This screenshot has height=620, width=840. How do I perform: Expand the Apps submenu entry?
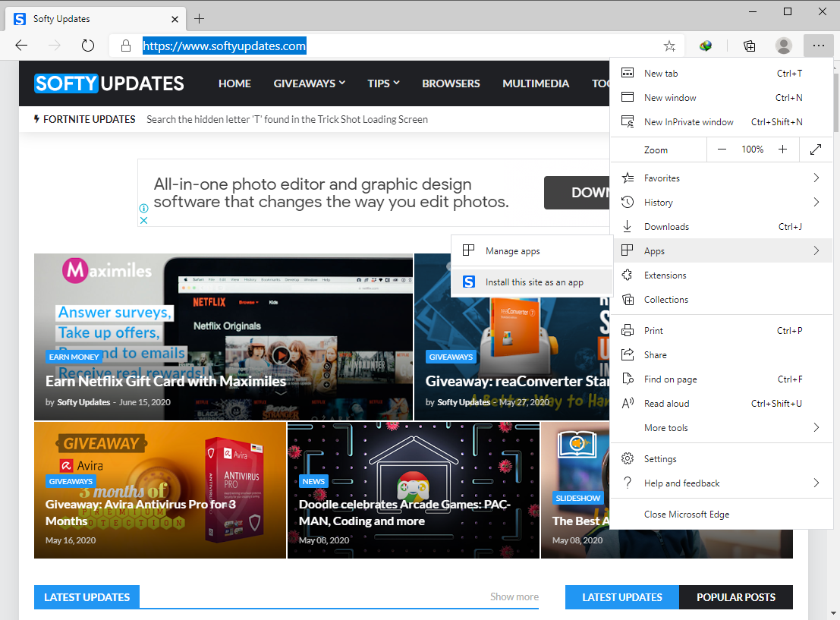(x=721, y=250)
